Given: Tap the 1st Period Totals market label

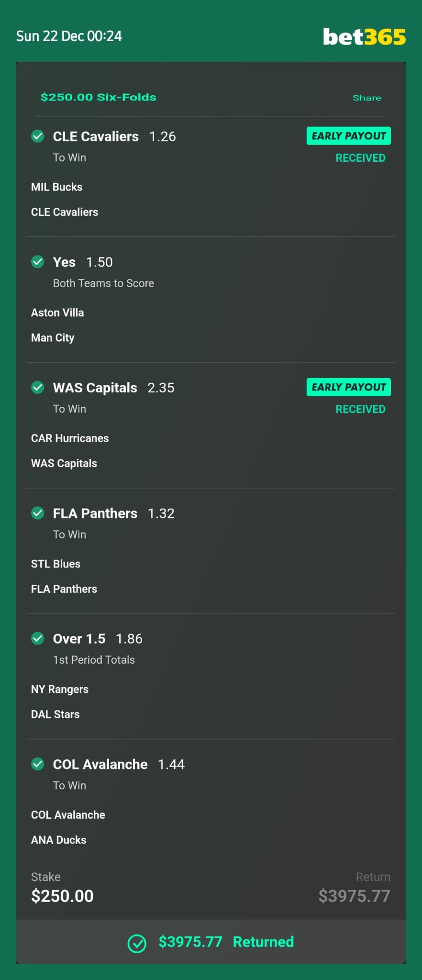Looking at the screenshot, I should (94, 660).
